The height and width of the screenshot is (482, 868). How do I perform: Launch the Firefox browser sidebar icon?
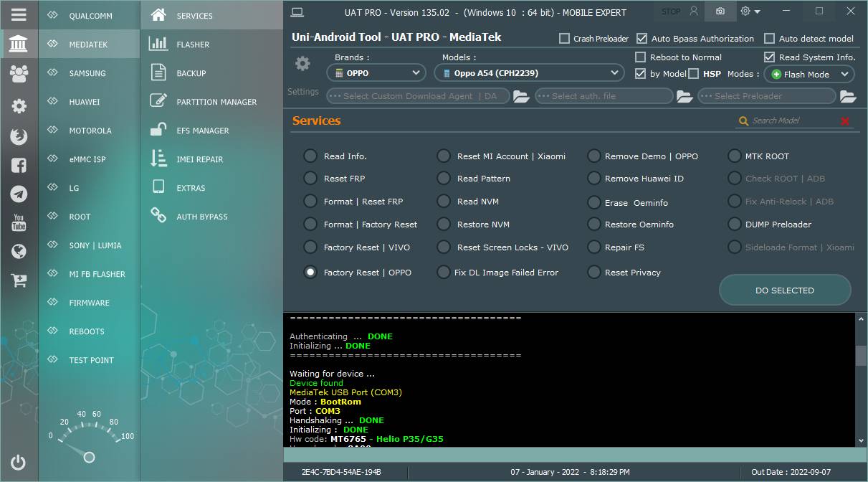[19, 136]
